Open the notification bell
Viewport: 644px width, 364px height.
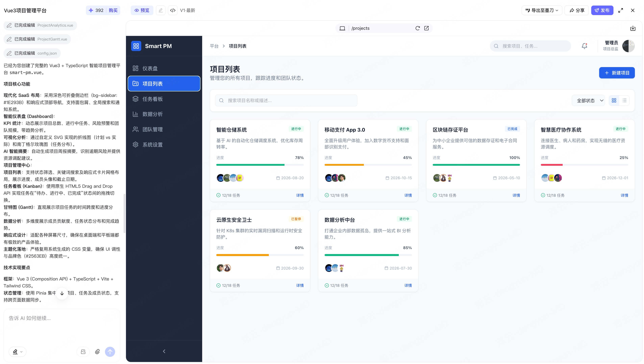click(x=584, y=46)
